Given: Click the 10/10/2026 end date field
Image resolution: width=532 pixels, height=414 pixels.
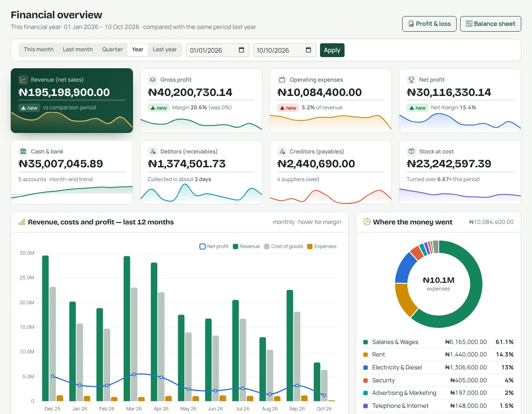Looking at the screenshot, I should point(284,50).
